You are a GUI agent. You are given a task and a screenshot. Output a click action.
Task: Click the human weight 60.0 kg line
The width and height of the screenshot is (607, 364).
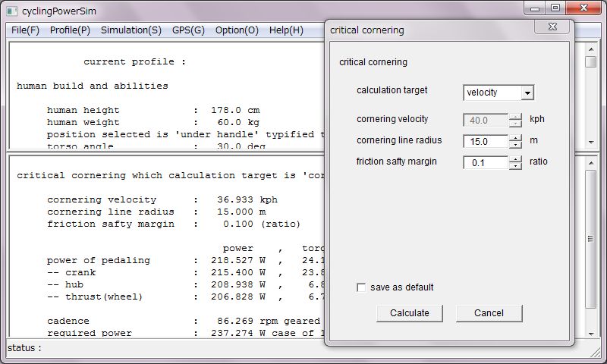point(153,122)
